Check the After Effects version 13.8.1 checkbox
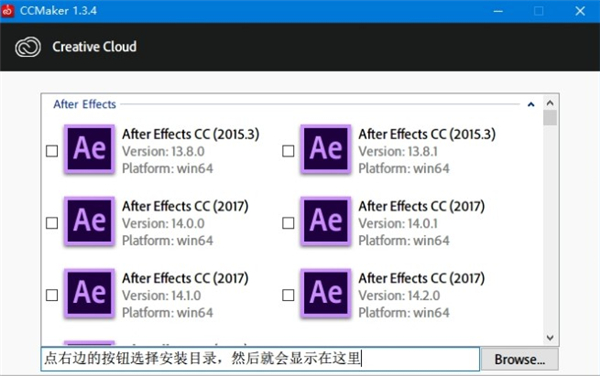Screen dimensions: 600x376 288,151
